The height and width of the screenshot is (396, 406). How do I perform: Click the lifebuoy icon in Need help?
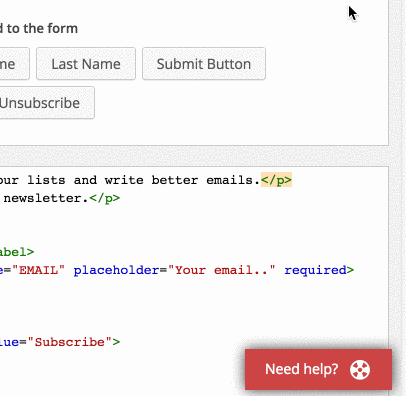point(360,370)
